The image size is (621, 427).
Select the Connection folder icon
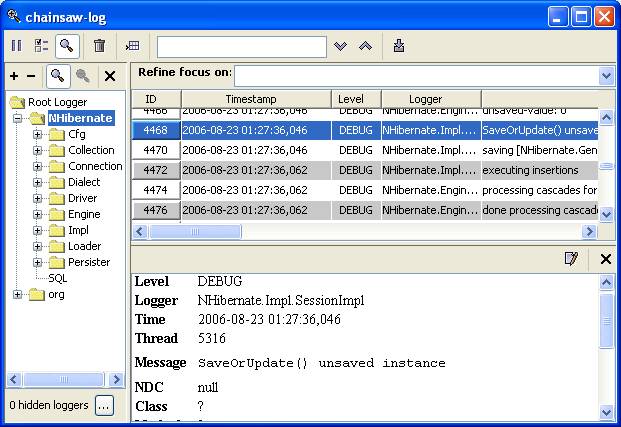[57, 167]
